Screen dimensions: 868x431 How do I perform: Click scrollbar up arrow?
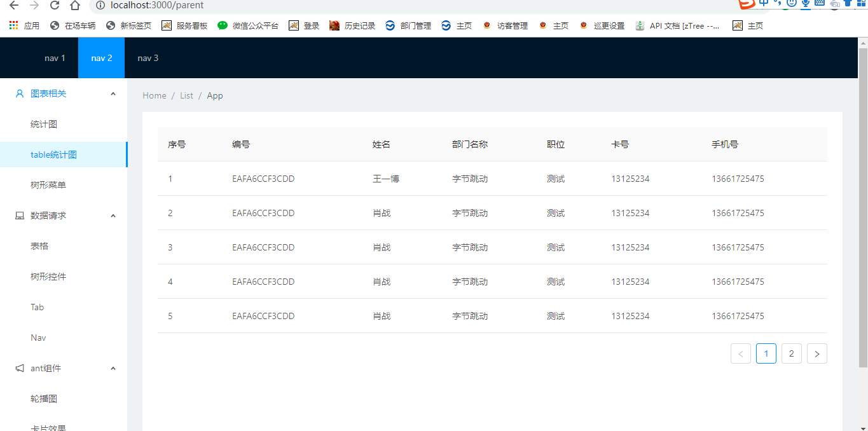point(863,42)
